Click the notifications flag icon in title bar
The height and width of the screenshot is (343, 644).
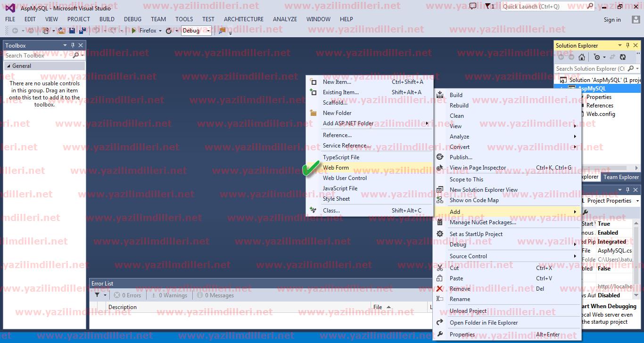[487, 6]
